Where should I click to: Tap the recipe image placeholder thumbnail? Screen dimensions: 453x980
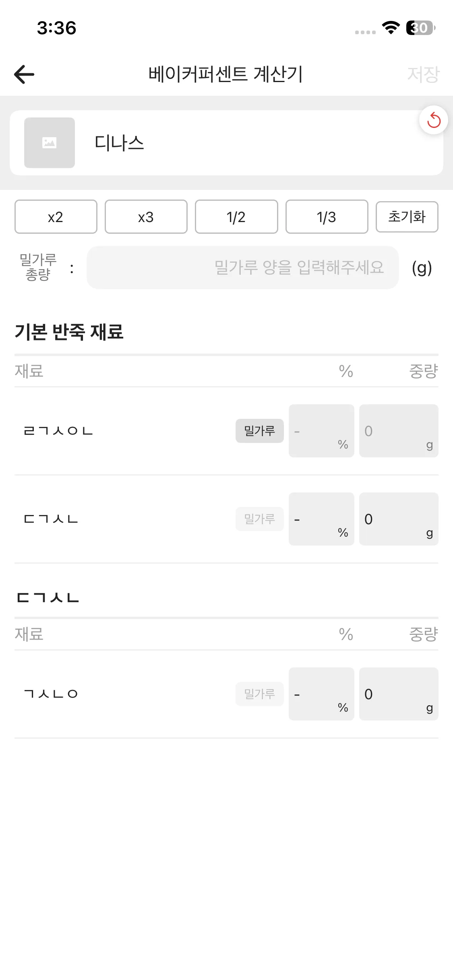(50, 143)
